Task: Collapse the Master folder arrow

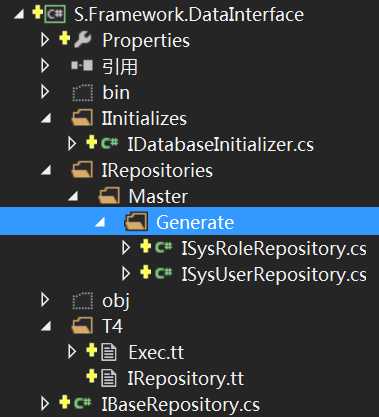Action: 73,197
